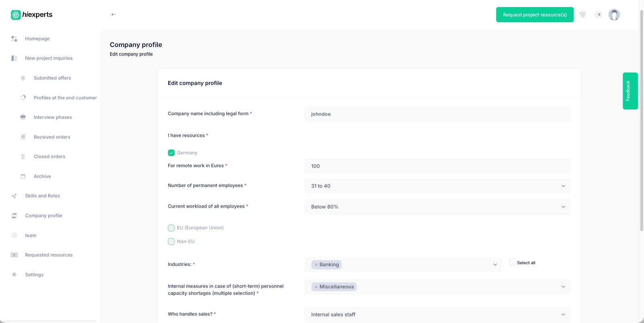Open Archive menu item

pyautogui.click(x=42, y=176)
